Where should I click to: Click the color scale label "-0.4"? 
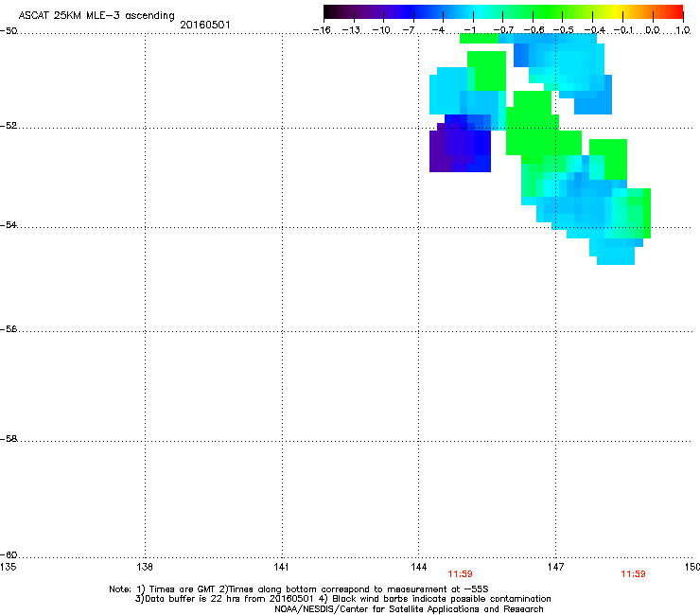coord(595,30)
